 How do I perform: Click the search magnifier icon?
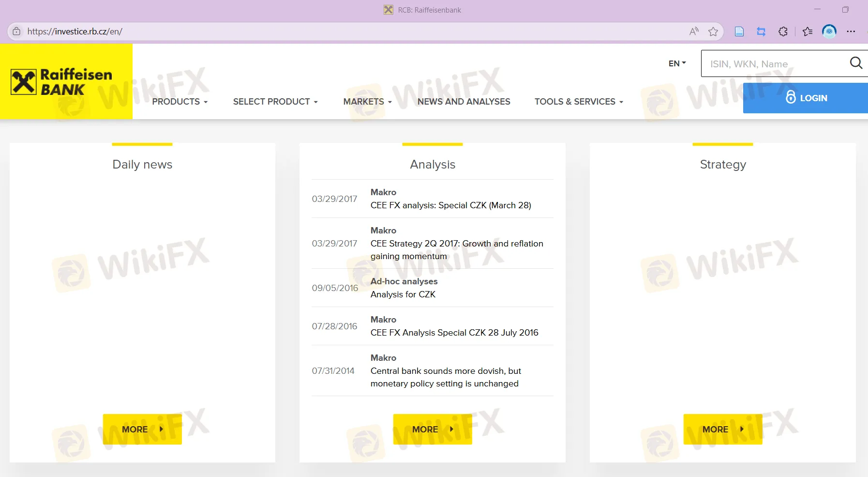(x=856, y=63)
